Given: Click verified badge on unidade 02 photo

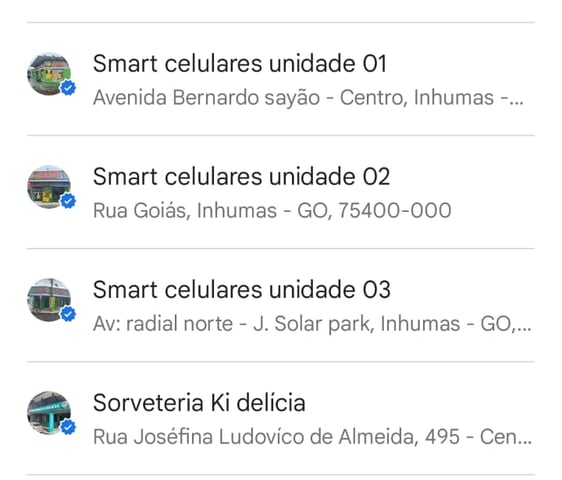Looking at the screenshot, I should (x=68, y=201).
